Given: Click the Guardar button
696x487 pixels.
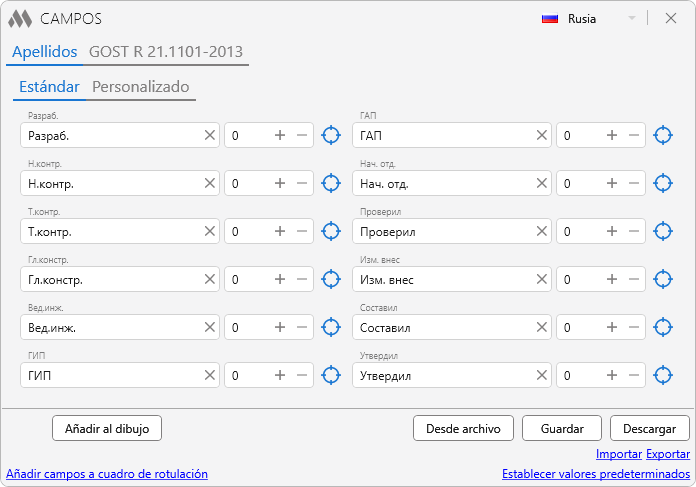Looking at the screenshot, I should tap(561, 428).
